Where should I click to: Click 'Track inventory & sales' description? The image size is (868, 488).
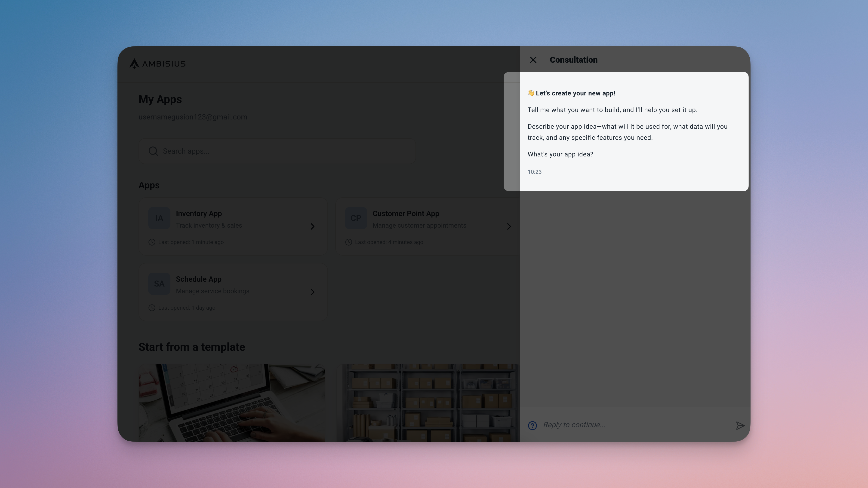(x=209, y=225)
